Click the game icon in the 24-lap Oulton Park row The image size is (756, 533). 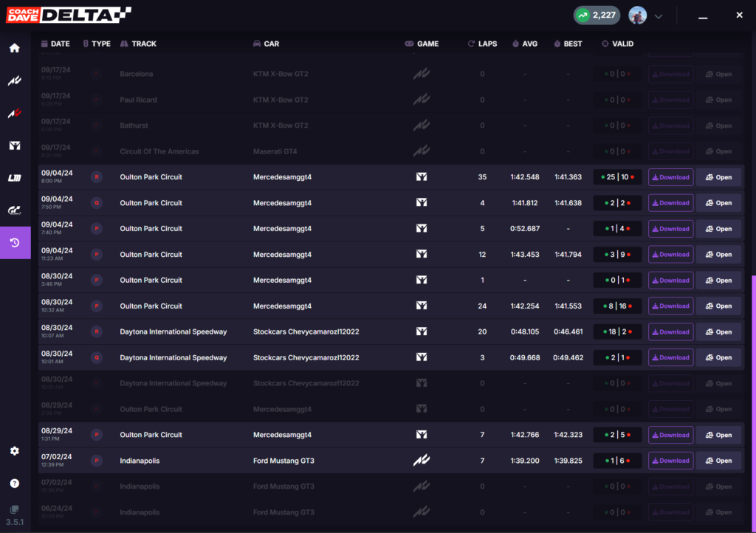(422, 306)
